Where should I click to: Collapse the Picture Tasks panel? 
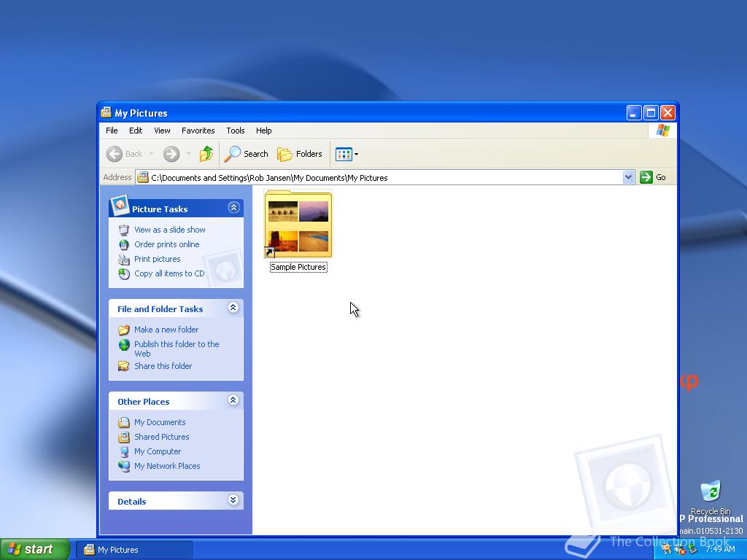pyautogui.click(x=233, y=208)
